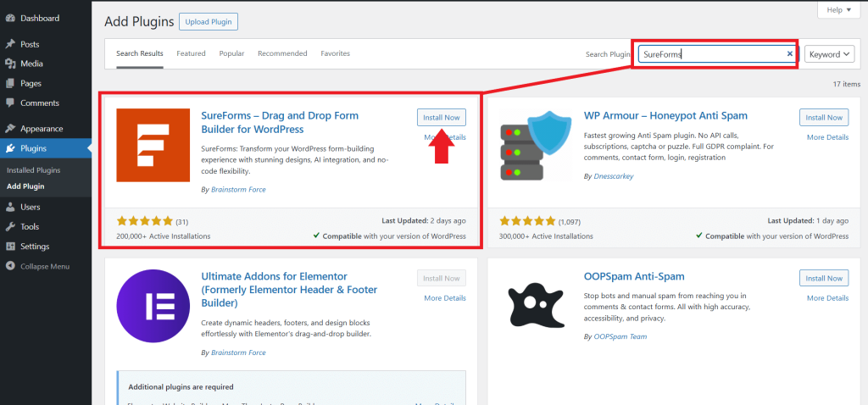Click 'Additional plugins are required' notice heading

point(181,386)
